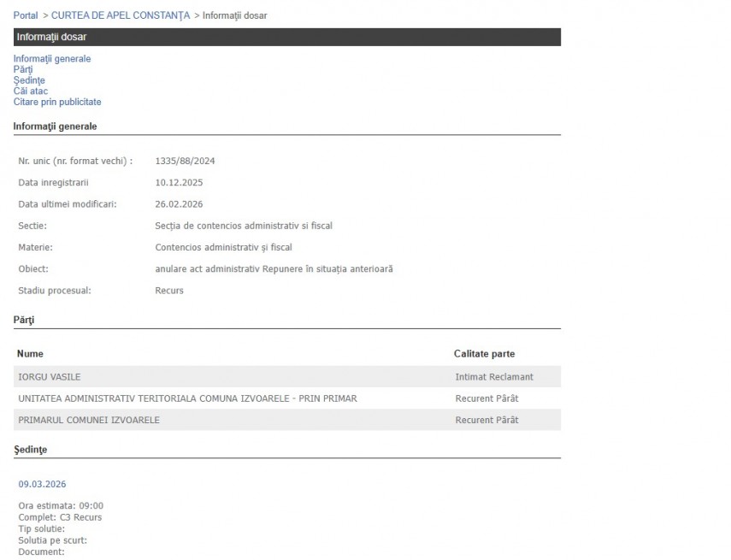Click the Intimat Reclamant cell
731x560 pixels.
pos(493,376)
